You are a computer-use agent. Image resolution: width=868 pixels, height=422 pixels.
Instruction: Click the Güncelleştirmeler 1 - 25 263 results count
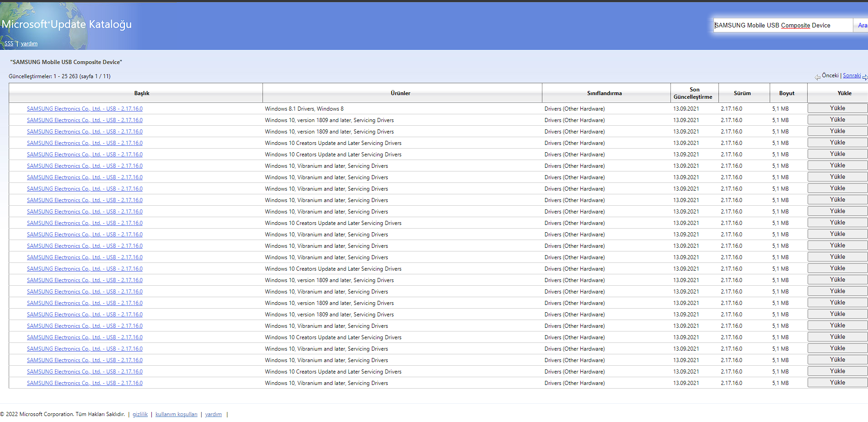pos(59,76)
